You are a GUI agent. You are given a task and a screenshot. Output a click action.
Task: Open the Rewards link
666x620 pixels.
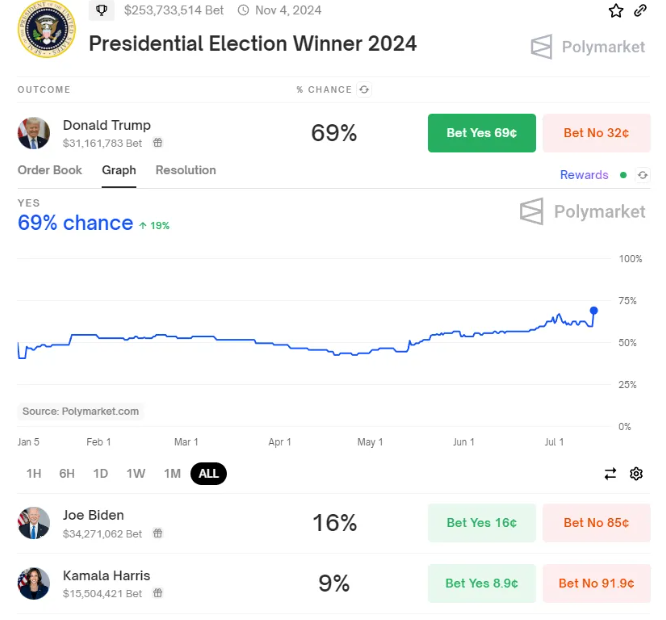pos(584,175)
